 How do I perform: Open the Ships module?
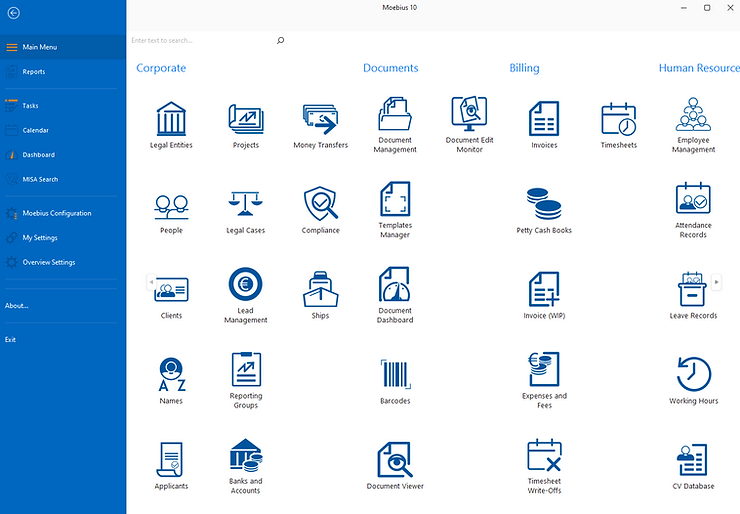pos(320,296)
